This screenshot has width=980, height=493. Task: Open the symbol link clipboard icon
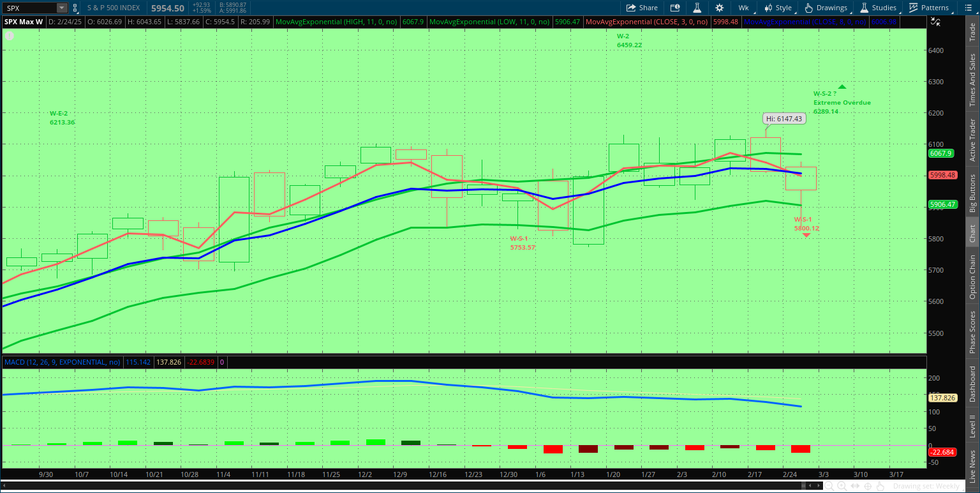[75, 8]
